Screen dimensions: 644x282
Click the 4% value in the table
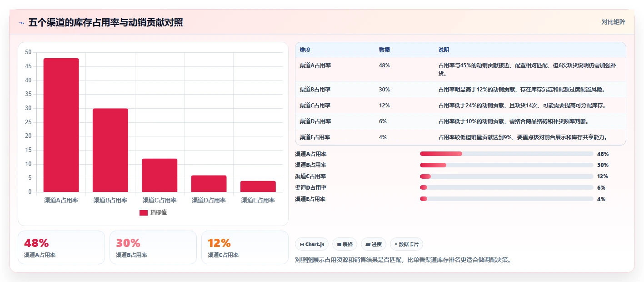click(x=383, y=137)
